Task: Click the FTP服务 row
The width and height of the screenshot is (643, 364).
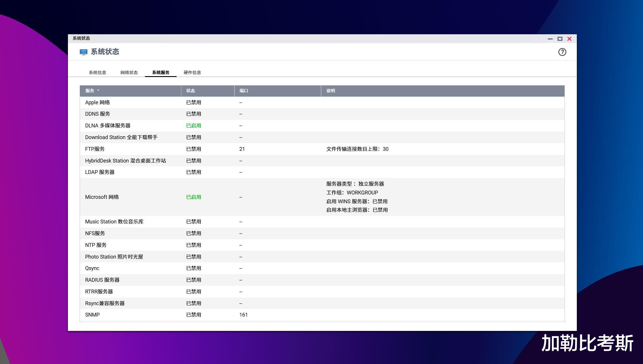Action: point(95,149)
